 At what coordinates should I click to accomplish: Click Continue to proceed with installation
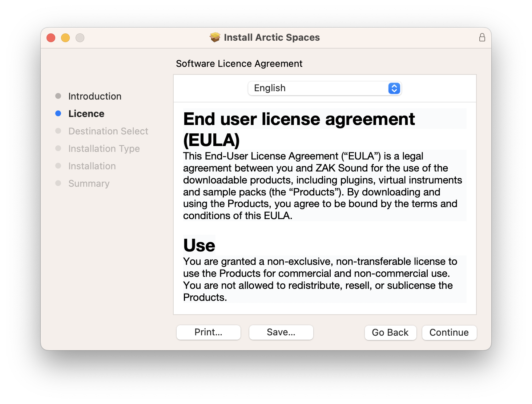point(449,333)
